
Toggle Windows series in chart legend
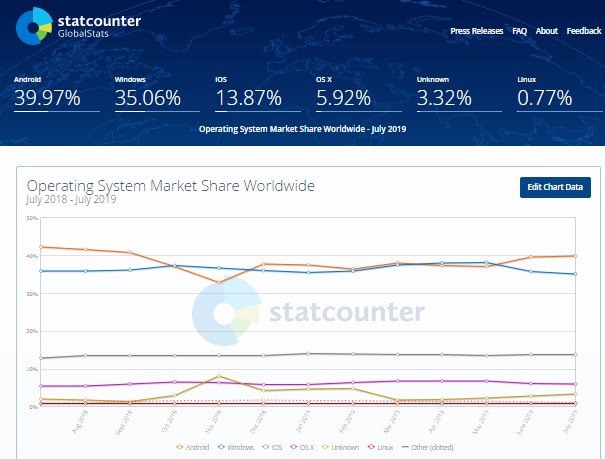[x=236, y=447]
